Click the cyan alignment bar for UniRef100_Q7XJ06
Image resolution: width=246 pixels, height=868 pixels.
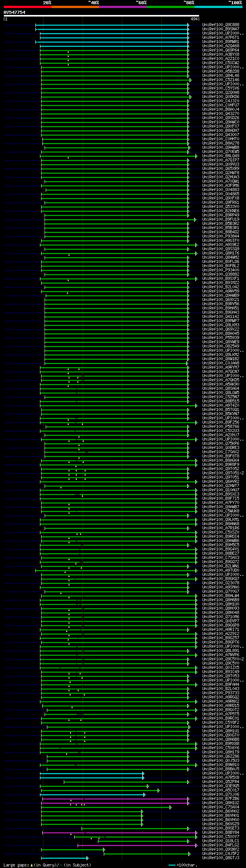(x=92, y=795)
